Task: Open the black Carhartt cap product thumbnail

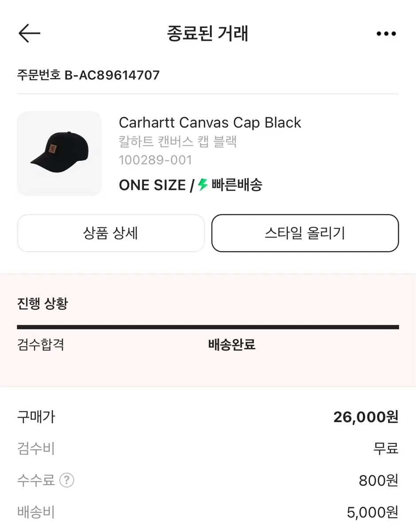Action: (59, 153)
